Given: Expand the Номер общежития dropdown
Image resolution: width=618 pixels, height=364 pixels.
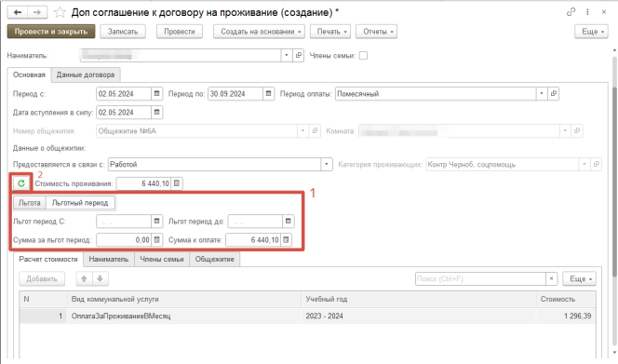Looking at the screenshot, I should (302, 130).
